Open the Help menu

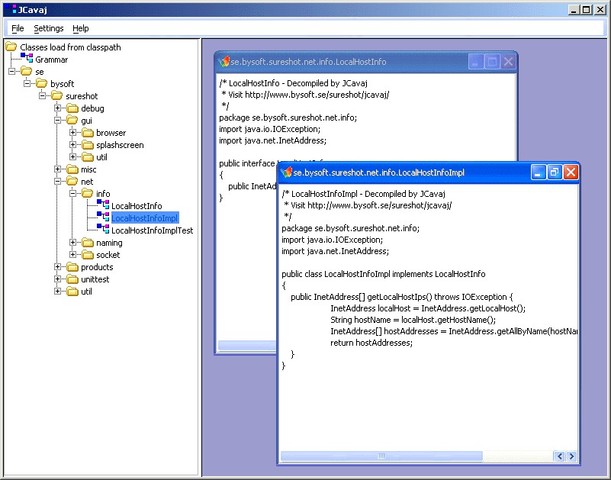80,28
